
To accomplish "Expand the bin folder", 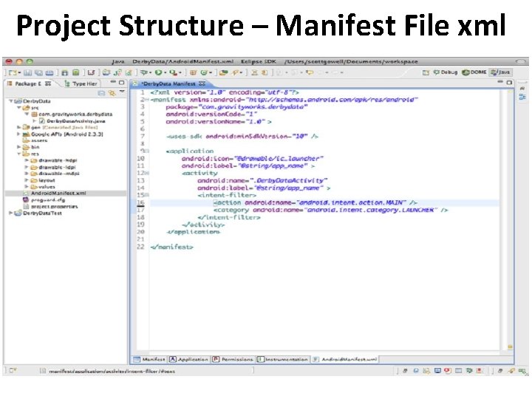I will click(x=19, y=147).
